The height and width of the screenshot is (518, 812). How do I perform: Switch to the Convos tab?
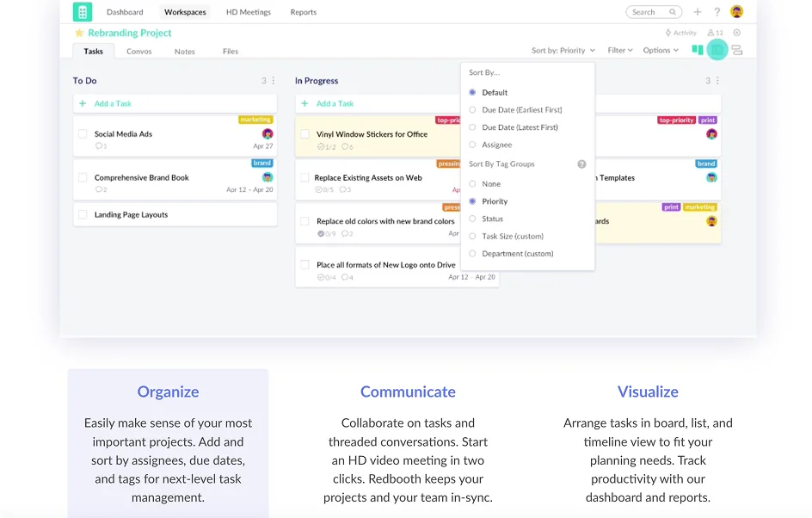click(x=139, y=52)
